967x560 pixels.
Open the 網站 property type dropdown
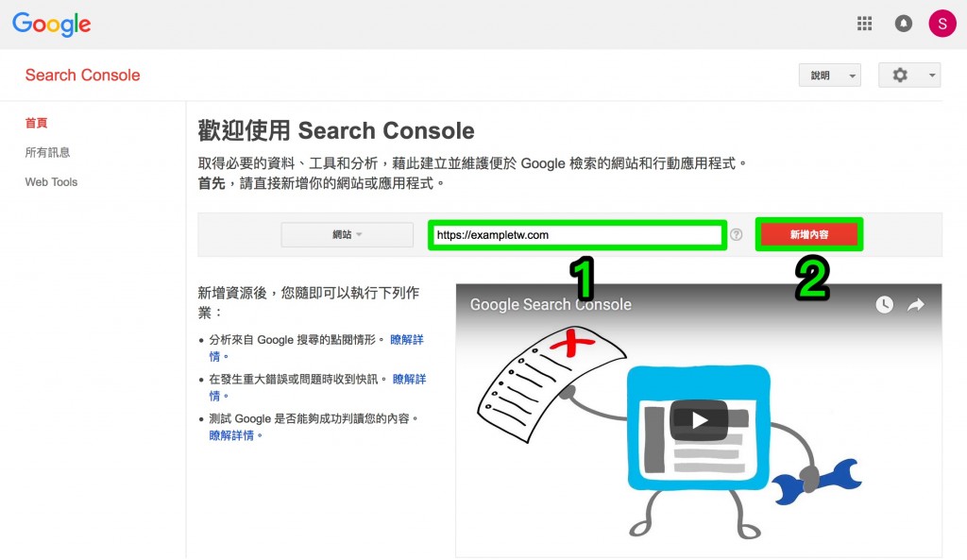pos(348,234)
